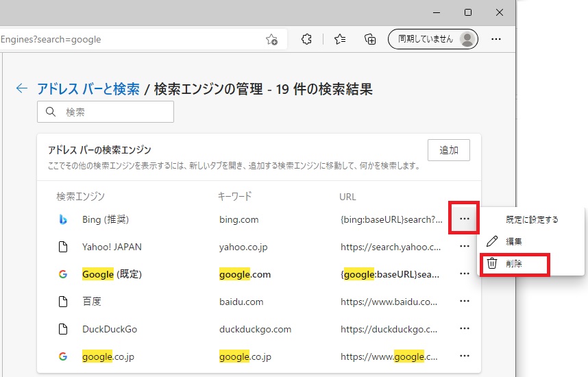The width and height of the screenshot is (588, 377).
Task: Open more actions for DuckDuckGo row
Action: (464, 328)
